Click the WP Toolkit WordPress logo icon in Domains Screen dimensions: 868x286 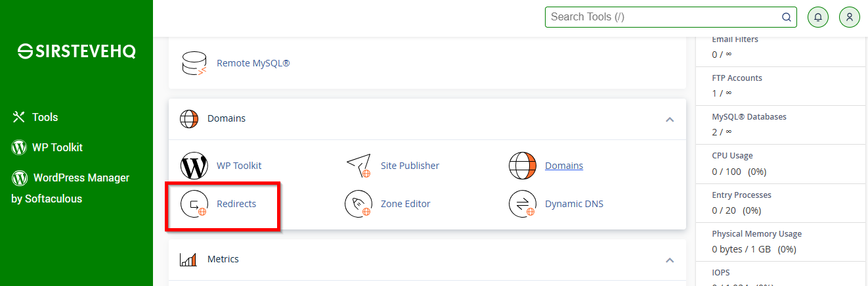point(194,166)
